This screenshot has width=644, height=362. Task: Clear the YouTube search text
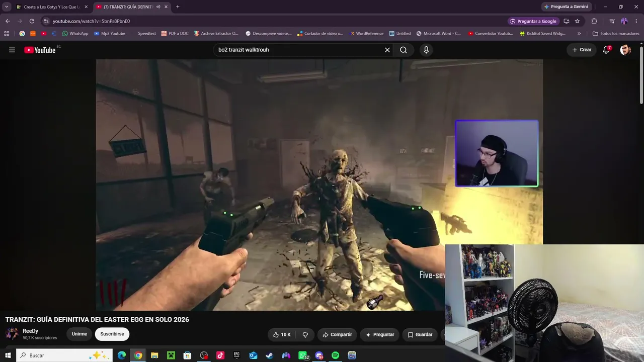pos(387,50)
